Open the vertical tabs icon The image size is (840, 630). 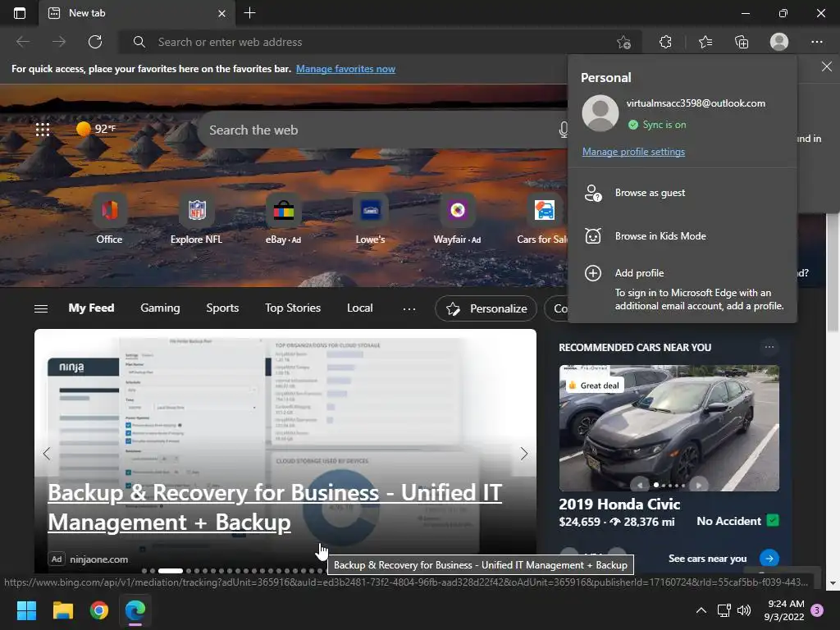click(x=20, y=13)
